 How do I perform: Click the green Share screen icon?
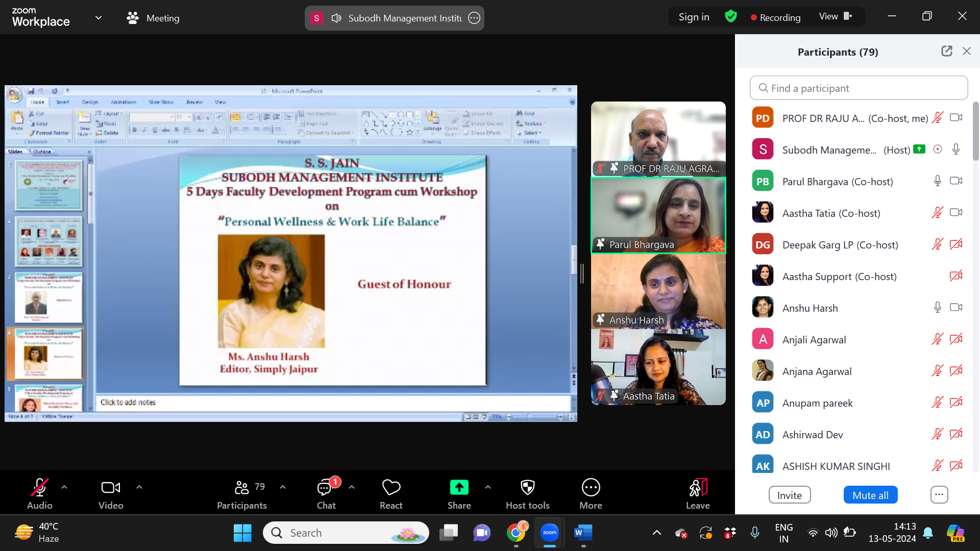coord(459,488)
